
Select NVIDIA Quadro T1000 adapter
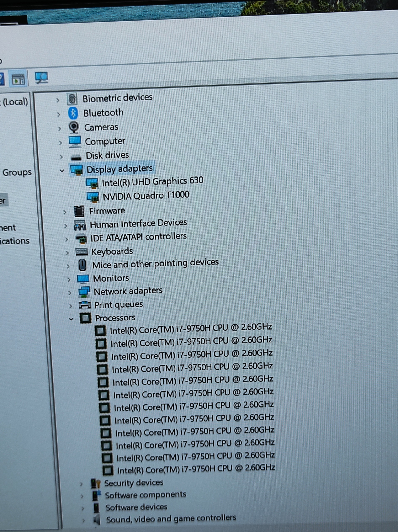[x=146, y=196]
